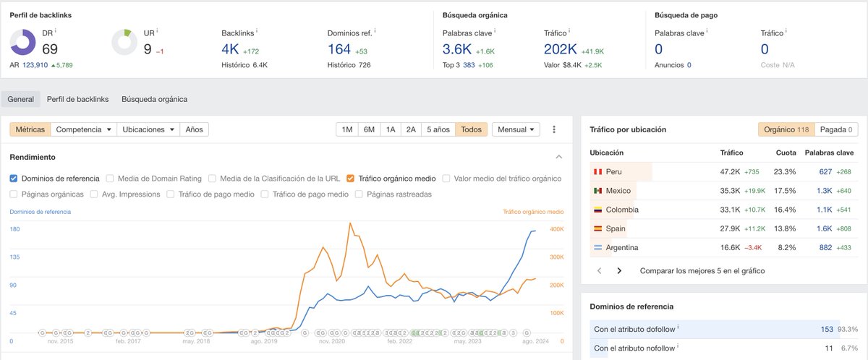This screenshot has height=360, width=868.
Task: Click the purple DR donut chart
Action: click(x=23, y=42)
